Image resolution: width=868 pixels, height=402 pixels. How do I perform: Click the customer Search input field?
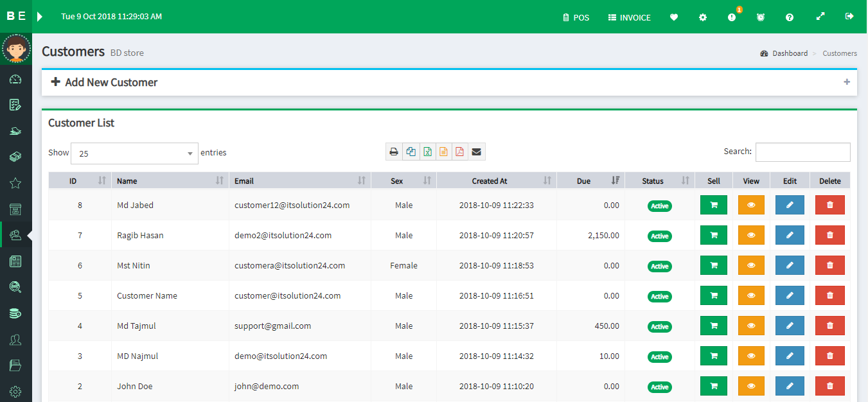coord(802,152)
